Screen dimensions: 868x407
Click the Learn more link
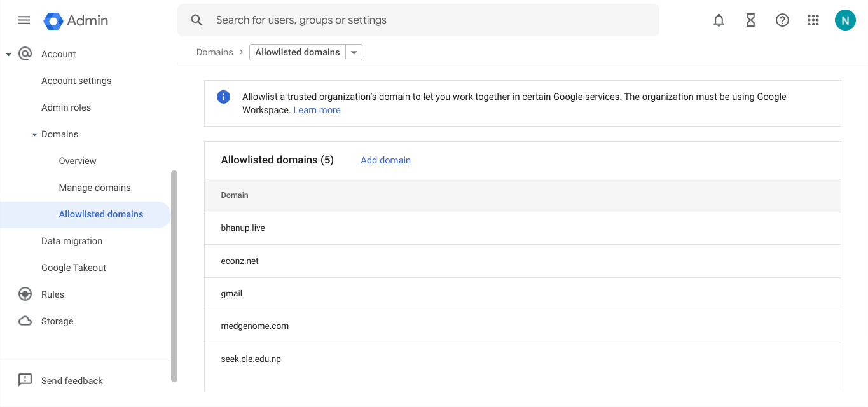317,110
